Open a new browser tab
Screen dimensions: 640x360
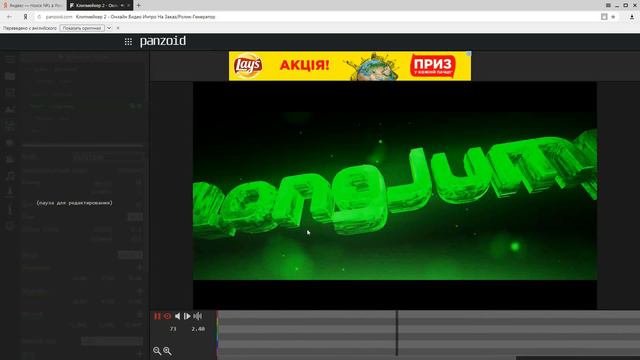139,5
